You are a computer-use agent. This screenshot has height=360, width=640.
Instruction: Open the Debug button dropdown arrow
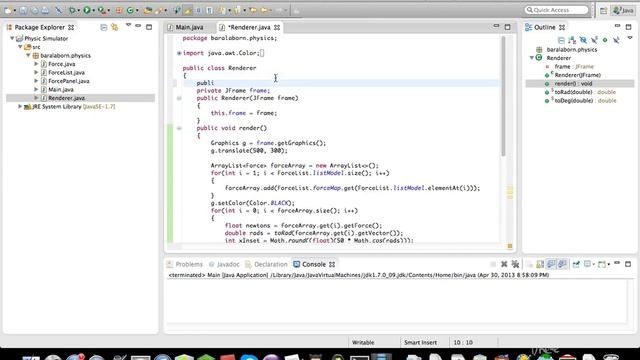coord(79,10)
